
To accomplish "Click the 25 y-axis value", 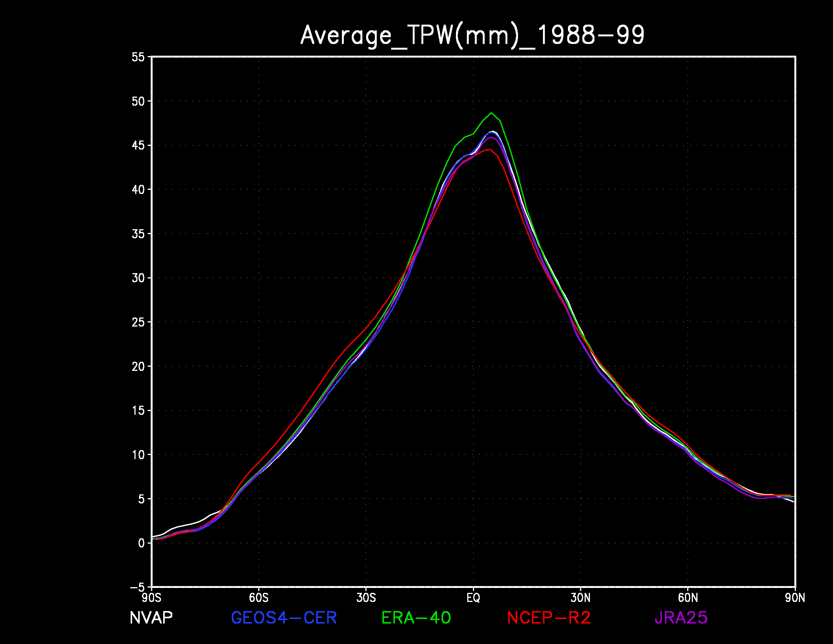I will (138, 322).
